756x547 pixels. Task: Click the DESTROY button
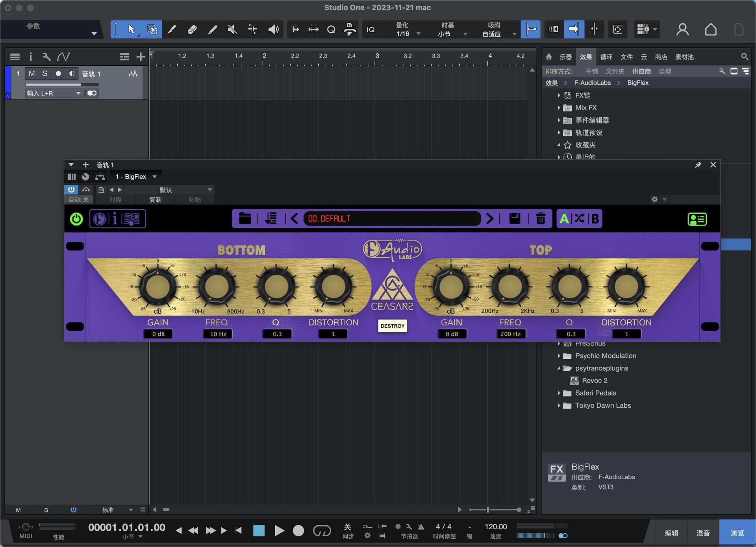[x=392, y=326]
